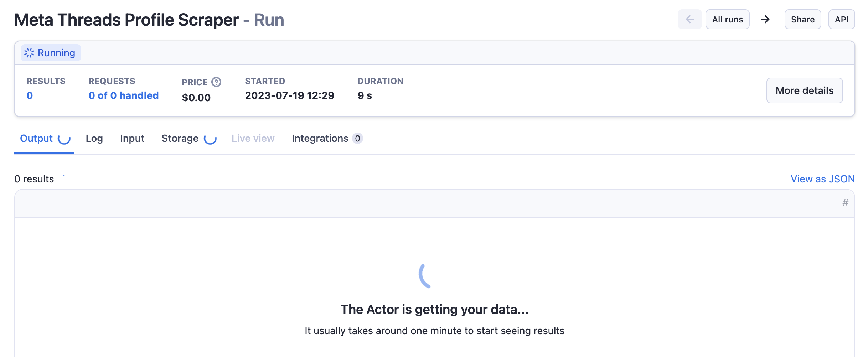Open the Input tab
This screenshot has width=868, height=357.
point(132,139)
